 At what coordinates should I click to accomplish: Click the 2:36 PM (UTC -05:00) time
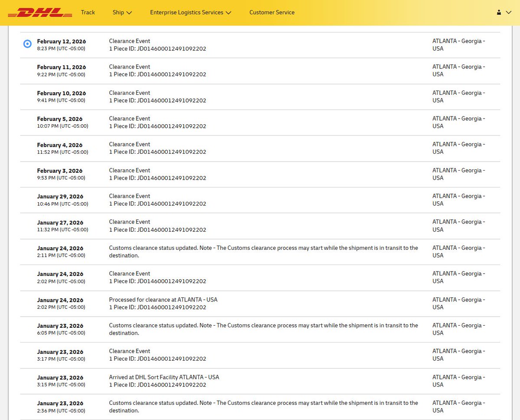pyautogui.click(x=61, y=410)
